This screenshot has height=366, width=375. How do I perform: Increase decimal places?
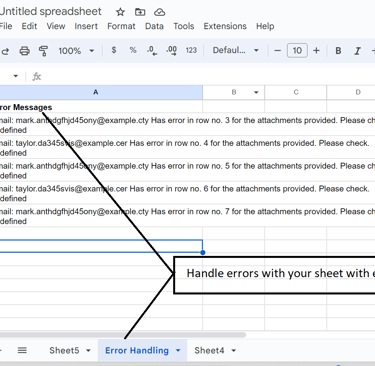171,51
